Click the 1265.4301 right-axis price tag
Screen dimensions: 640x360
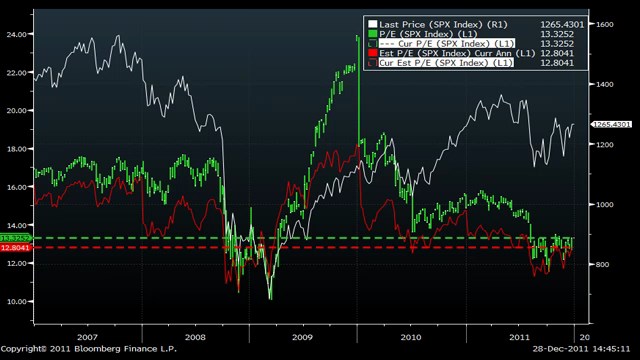[x=611, y=124]
